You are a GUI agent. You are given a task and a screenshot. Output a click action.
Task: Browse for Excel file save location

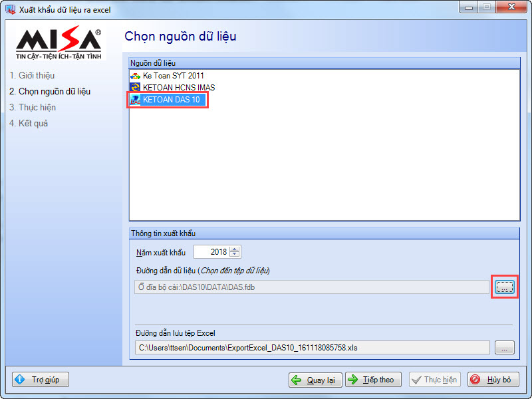pos(505,348)
